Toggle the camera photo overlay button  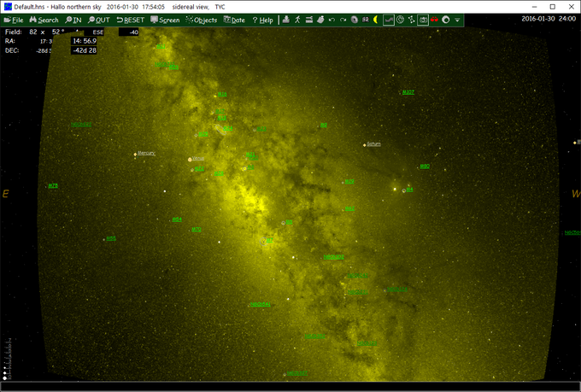(423, 20)
